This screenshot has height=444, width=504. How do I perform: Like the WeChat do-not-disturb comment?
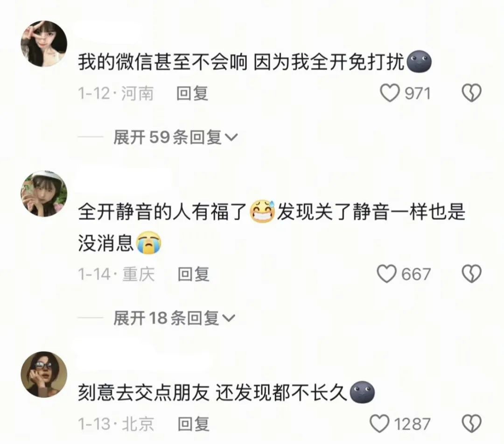(x=390, y=93)
